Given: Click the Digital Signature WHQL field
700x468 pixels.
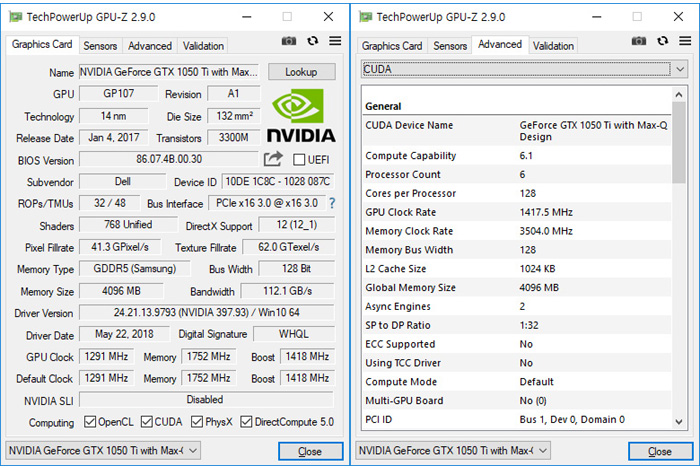Looking at the screenshot, I should coord(294,334).
